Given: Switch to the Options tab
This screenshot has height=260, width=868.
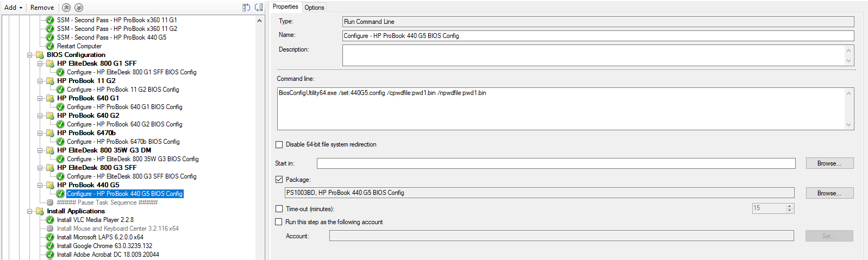Looking at the screenshot, I should (x=314, y=8).
